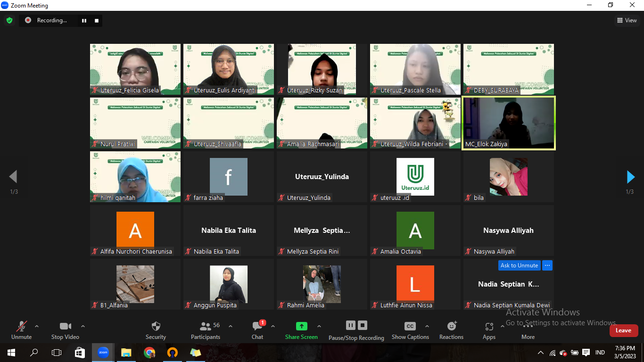Expand Chat options arrow
Viewport: 644px width, 362px height.
[272, 326]
